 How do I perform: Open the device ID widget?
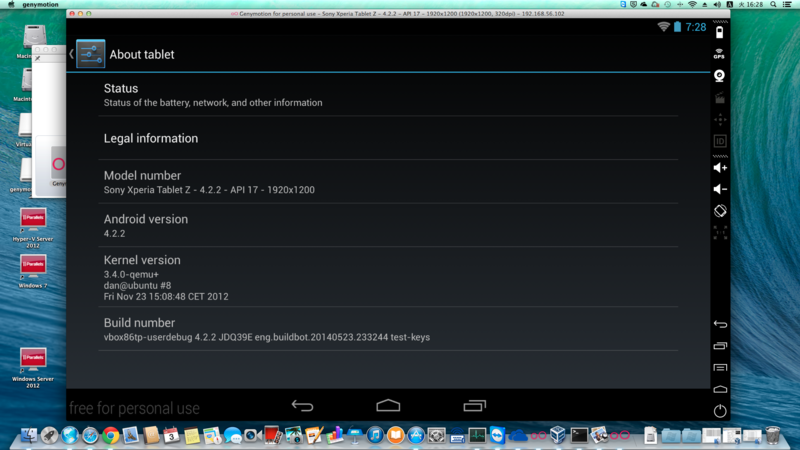coord(720,141)
